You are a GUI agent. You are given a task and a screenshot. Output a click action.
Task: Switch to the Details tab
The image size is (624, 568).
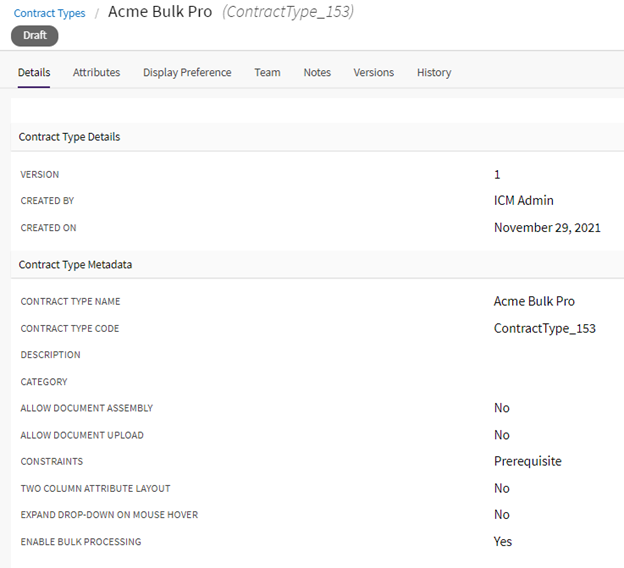34,73
